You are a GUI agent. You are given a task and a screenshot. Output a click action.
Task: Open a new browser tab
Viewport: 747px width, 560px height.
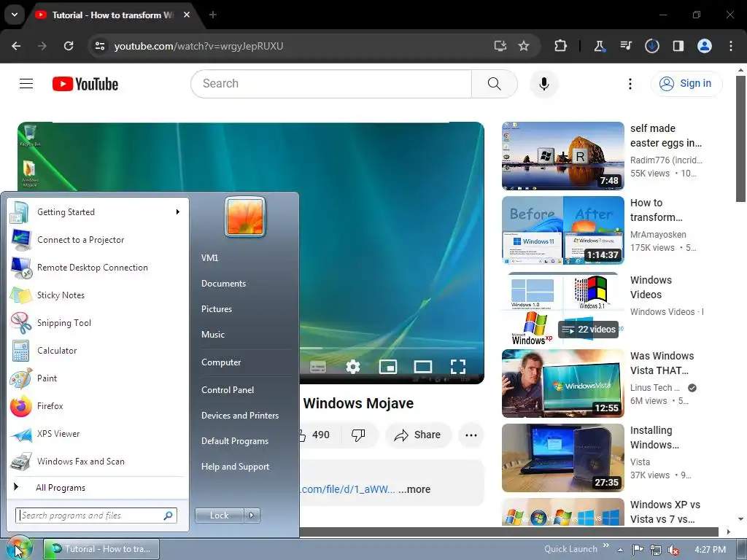click(213, 15)
